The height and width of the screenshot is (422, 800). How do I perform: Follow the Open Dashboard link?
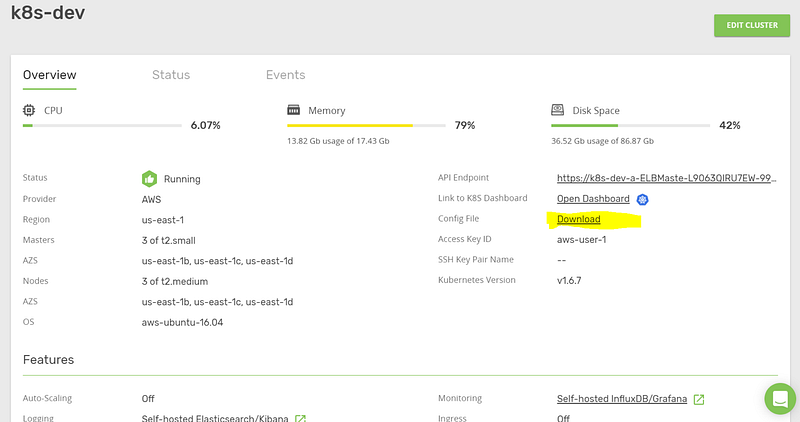tap(593, 199)
